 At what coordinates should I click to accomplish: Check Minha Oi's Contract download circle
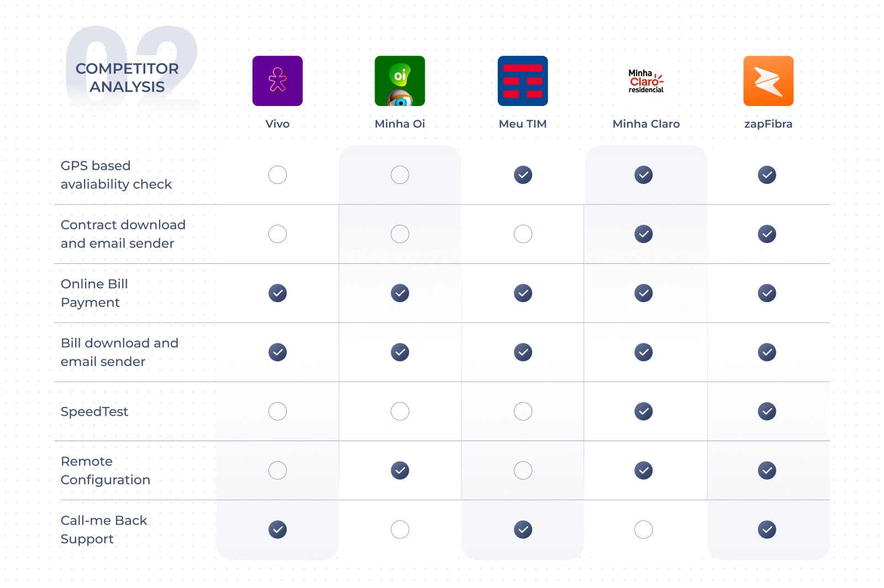[399, 234]
